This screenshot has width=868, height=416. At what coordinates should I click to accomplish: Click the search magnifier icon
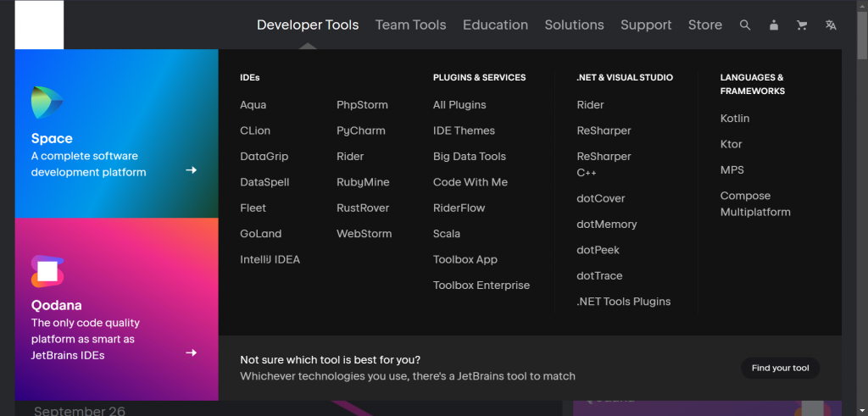(745, 25)
